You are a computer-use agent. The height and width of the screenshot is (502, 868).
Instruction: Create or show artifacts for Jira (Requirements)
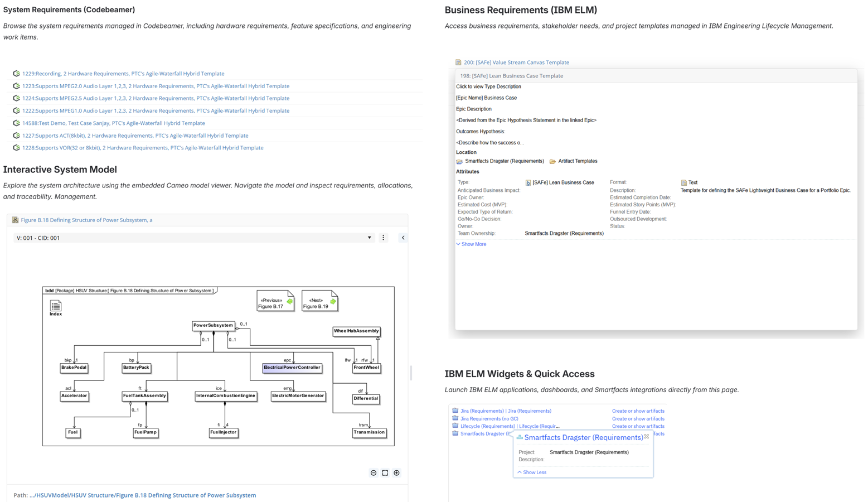638,411
